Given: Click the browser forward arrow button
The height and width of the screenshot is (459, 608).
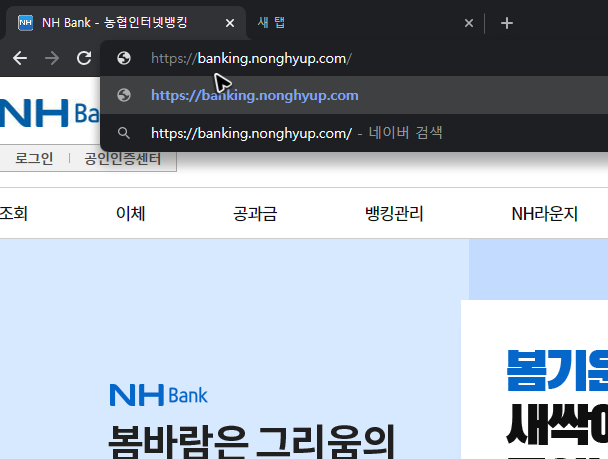Looking at the screenshot, I should click(52, 59).
